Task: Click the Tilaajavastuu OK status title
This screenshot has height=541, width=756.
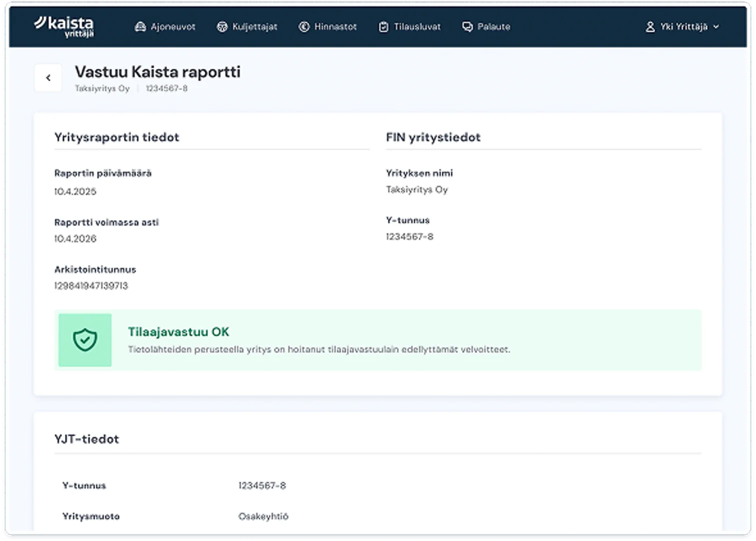Action: (178, 332)
